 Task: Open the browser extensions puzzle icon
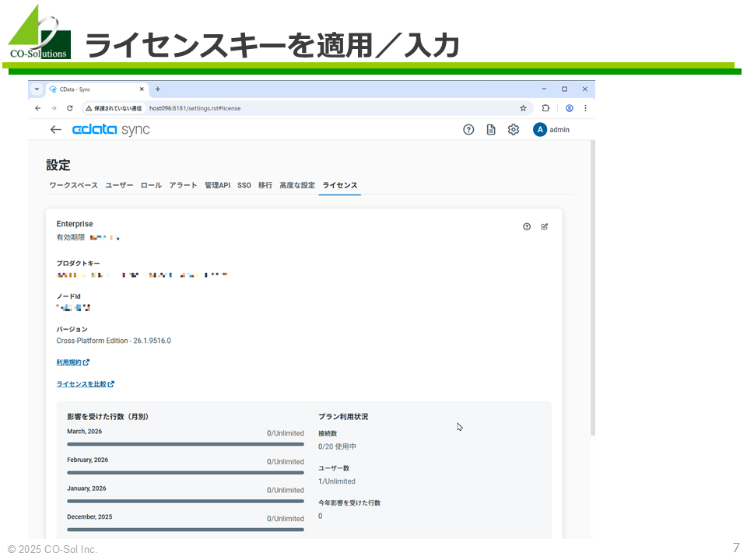tap(545, 108)
